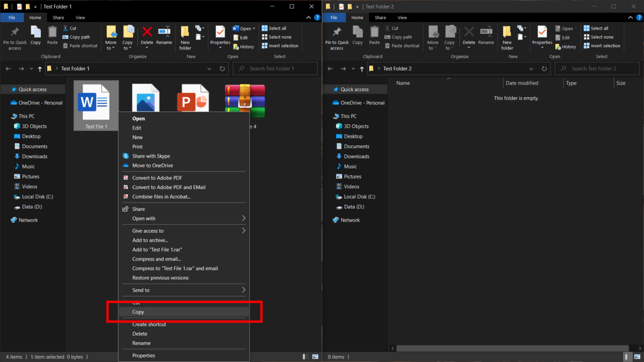Click Select none in Test Folder 1 ribbon

pos(276,37)
